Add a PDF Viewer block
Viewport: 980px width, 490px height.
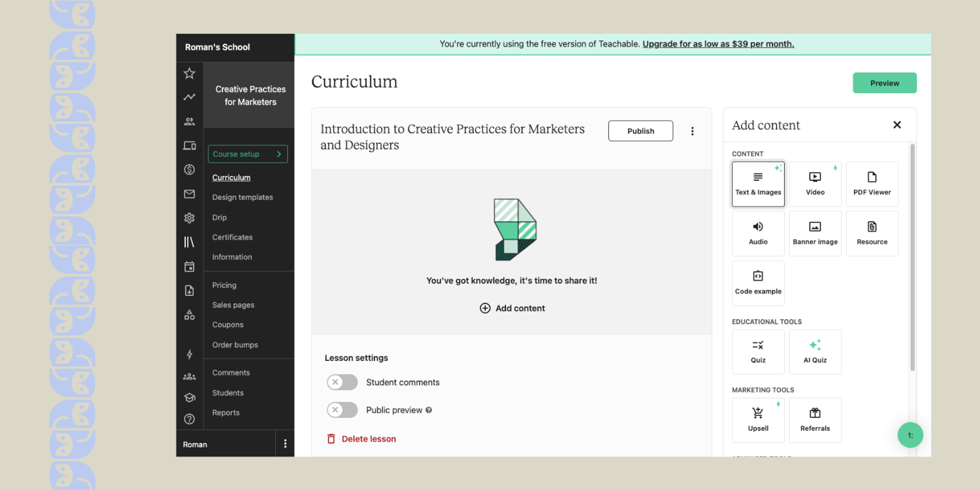pyautogui.click(x=872, y=184)
